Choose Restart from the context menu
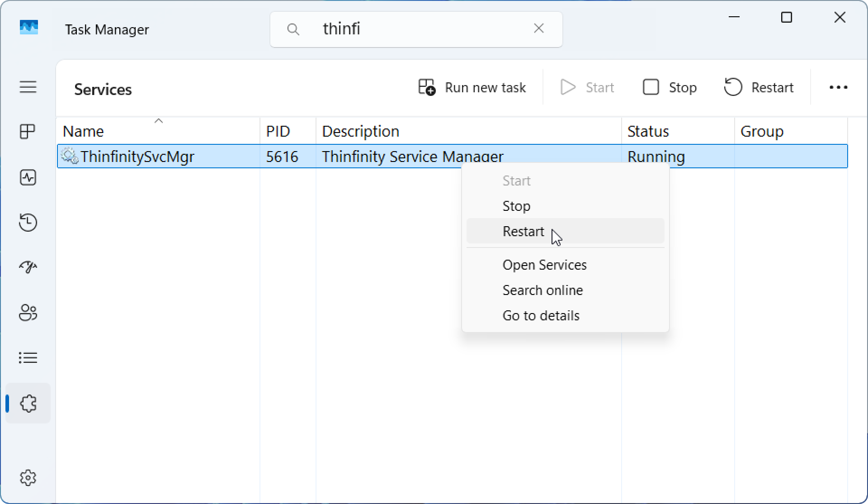This screenshot has height=504, width=868. coord(565,231)
